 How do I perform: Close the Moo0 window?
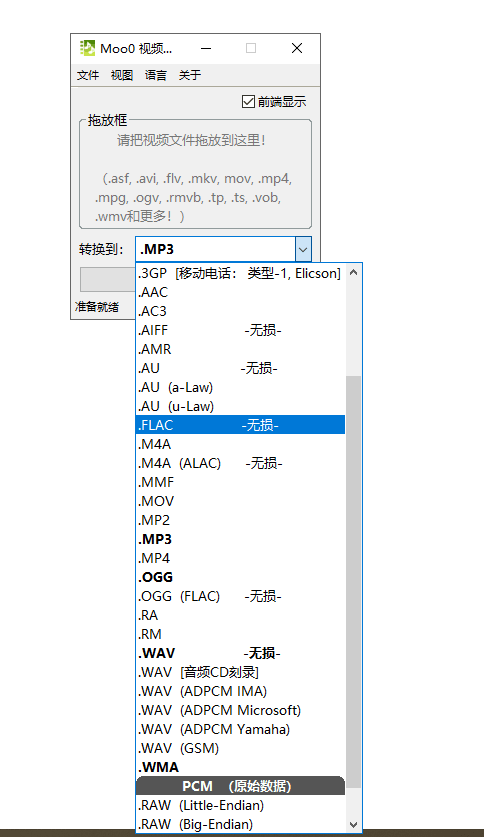(x=297, y=48)
